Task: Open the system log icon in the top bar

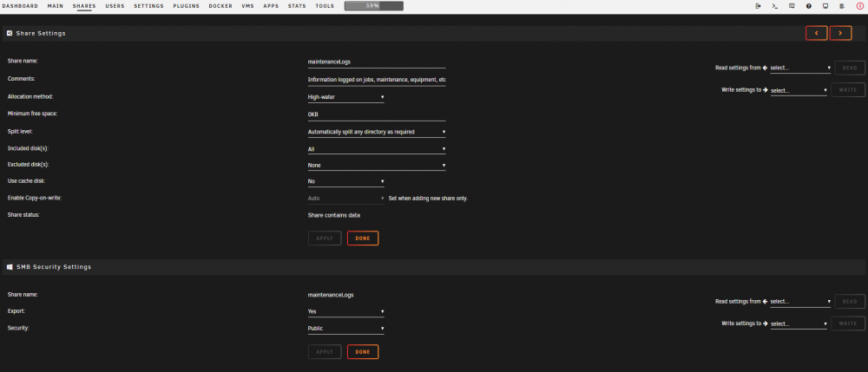Action: (x=842, y=6)
